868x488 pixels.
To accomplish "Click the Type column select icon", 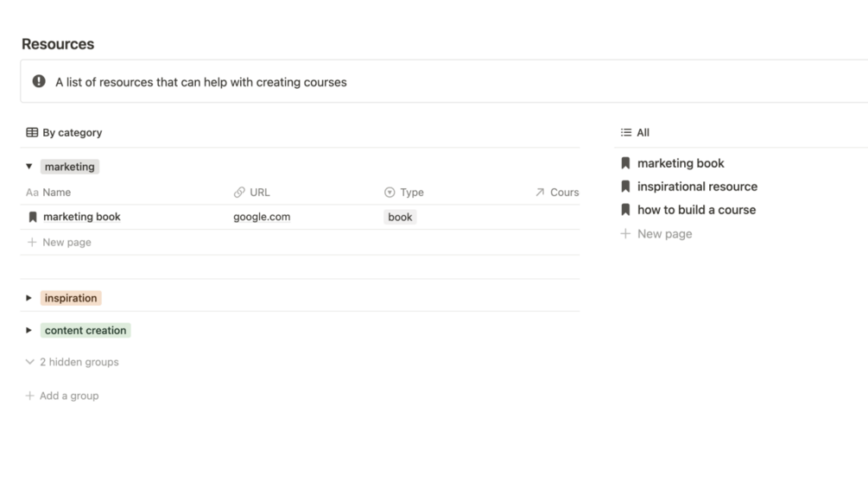I will [x=390, y=192].
